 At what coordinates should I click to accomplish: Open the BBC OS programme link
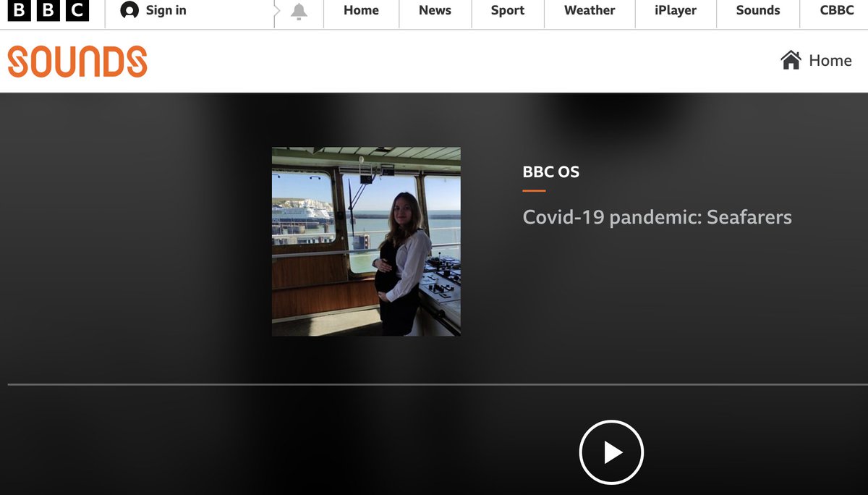(551, 172)
